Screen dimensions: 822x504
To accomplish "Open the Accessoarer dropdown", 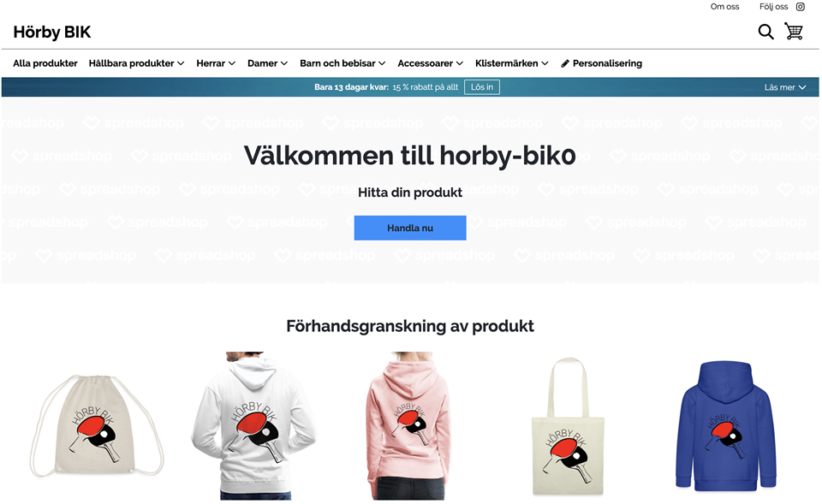I will point(431,63).
